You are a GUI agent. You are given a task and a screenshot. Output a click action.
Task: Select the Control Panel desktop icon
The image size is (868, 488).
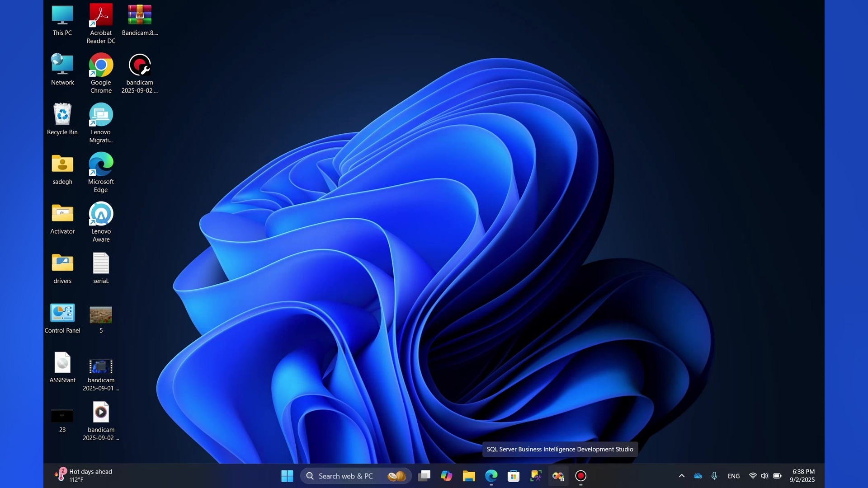pos(62,314)
